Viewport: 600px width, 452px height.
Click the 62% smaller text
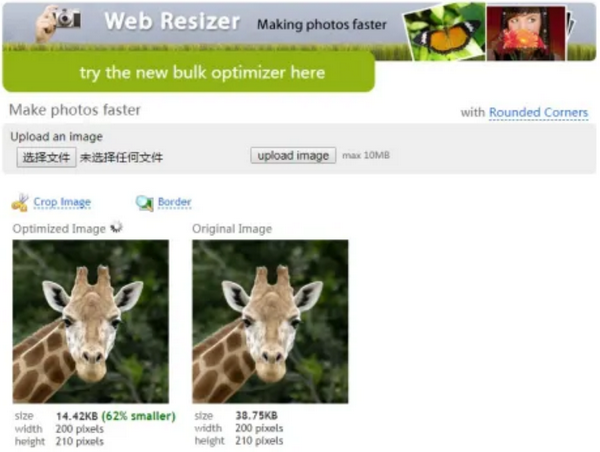point(138,416)
